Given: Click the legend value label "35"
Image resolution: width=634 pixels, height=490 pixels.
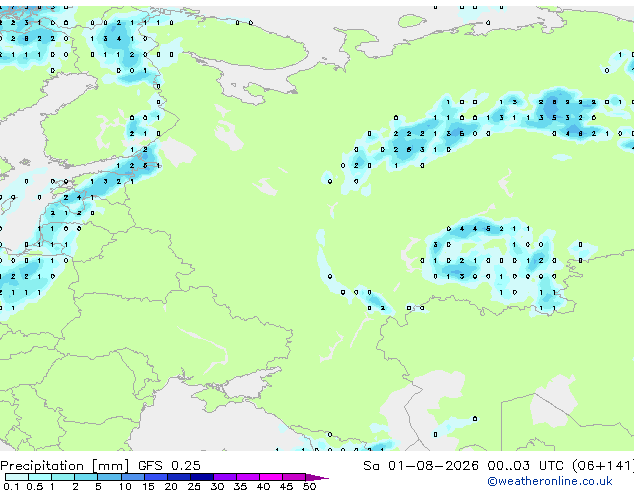Looking at the screenshot, I should 240,486.
